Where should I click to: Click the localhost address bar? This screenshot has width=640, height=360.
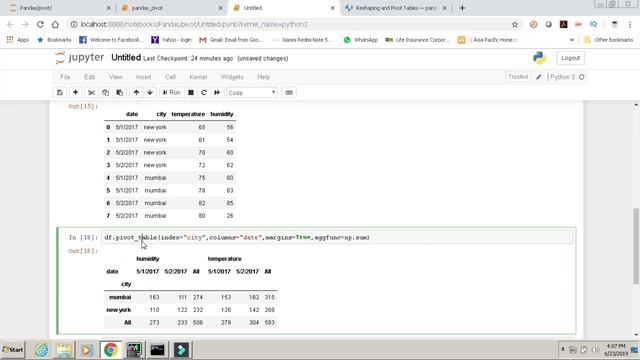[x=286, y=24]
